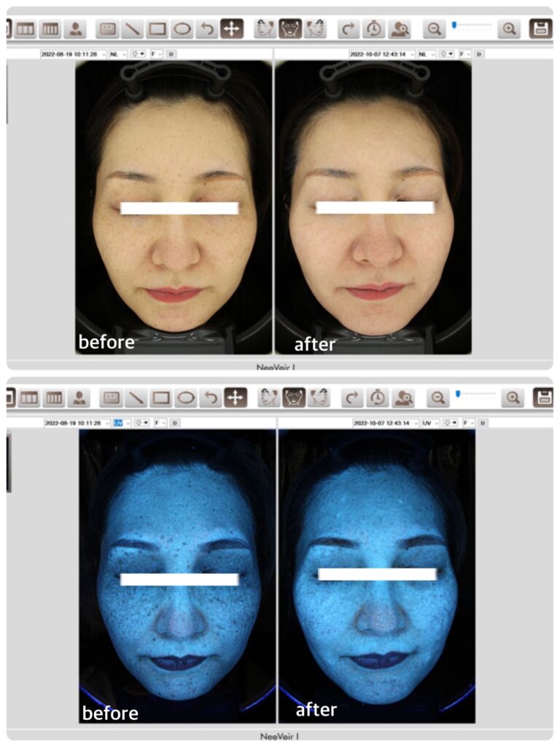560x747 pixels.
Task: Click the three-column layout button in upper toolbar
Action: click(x=26, y=29)
